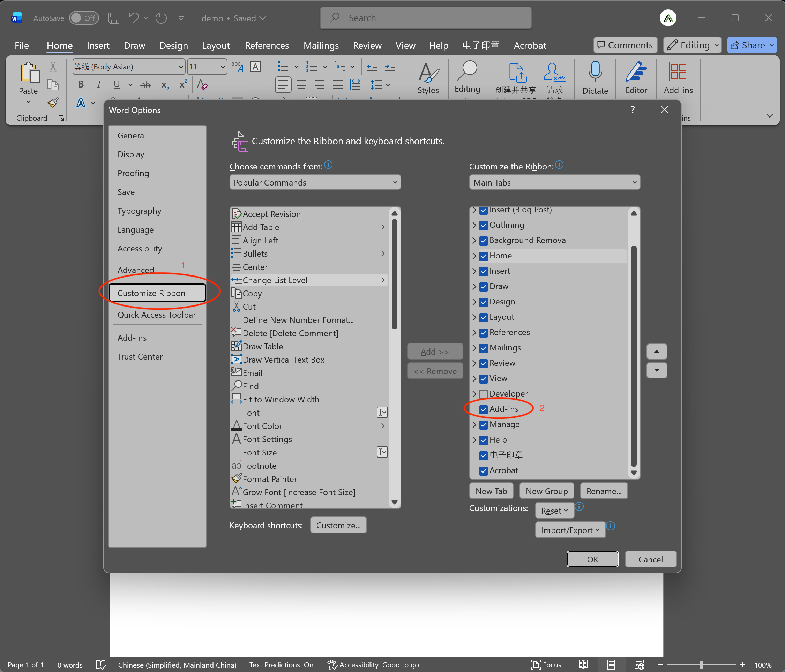
Task: Toggle Bold formatting
Action: tap(80, 84)
